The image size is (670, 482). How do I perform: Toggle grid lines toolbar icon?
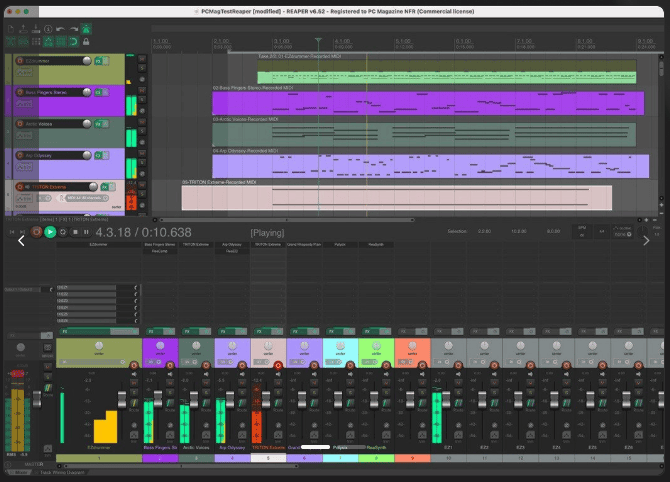coord(61,41)
